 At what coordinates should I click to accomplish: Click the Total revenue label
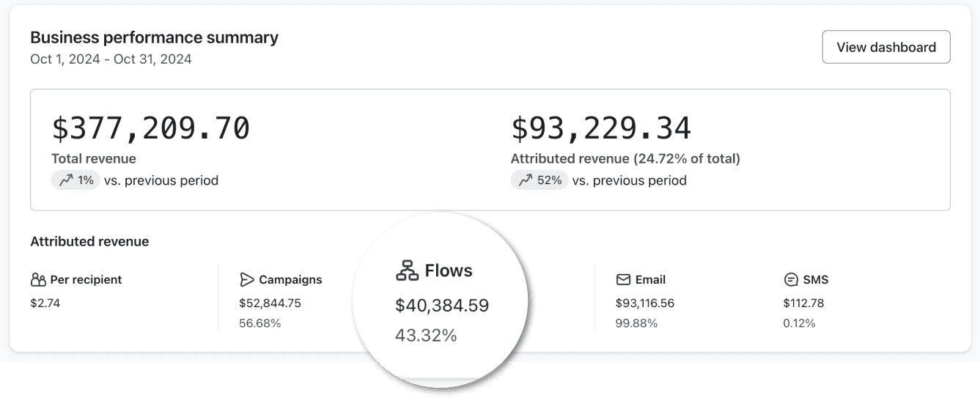pyautogui.click(x=94, y=158)
